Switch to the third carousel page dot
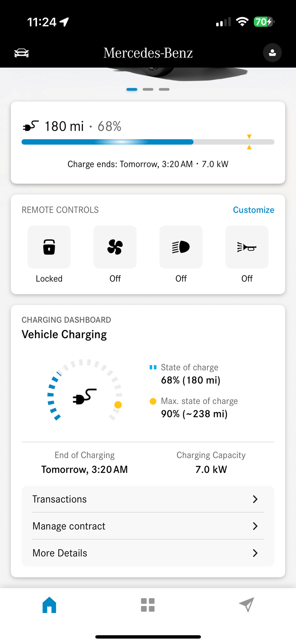Screen dimensions: 296x644 pos(164,89)
